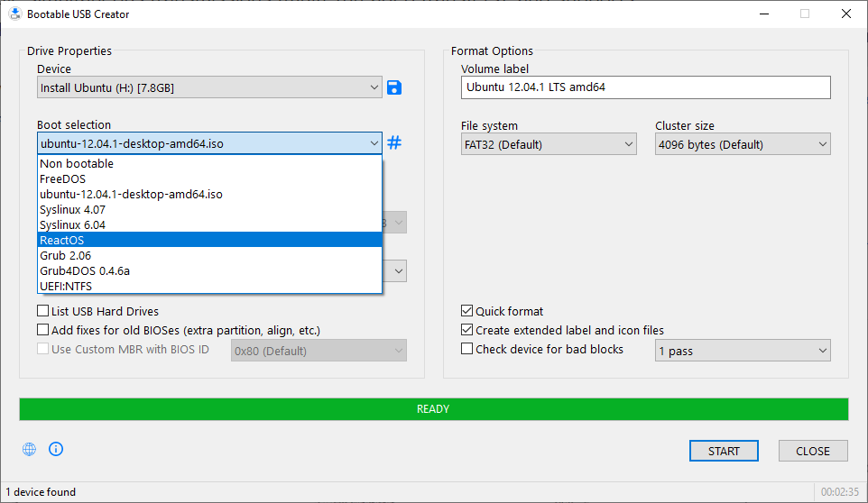Image resolution: width=868 pixels, height=503 pixels.
Task: Click the save device image icon
Action: point(394,87)
